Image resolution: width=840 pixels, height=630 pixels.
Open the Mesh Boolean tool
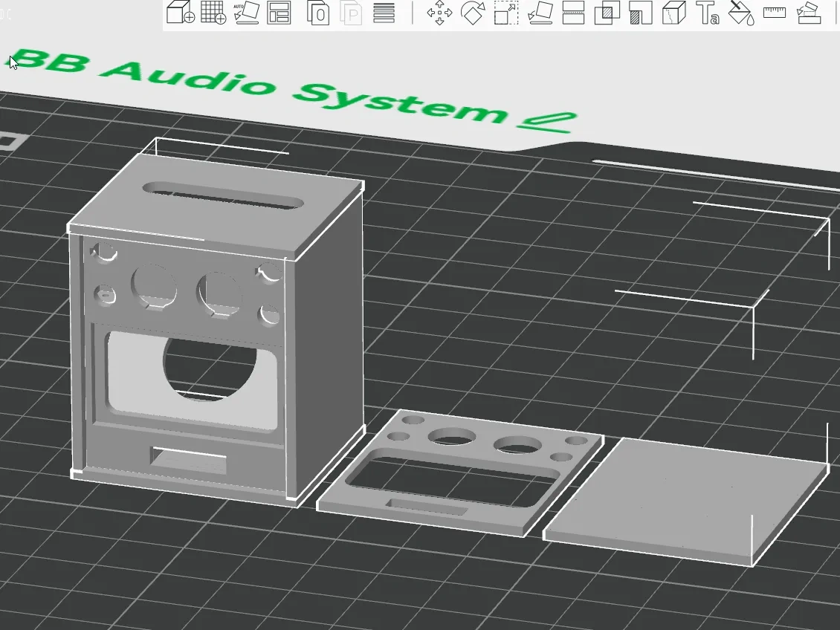point(607,13)
